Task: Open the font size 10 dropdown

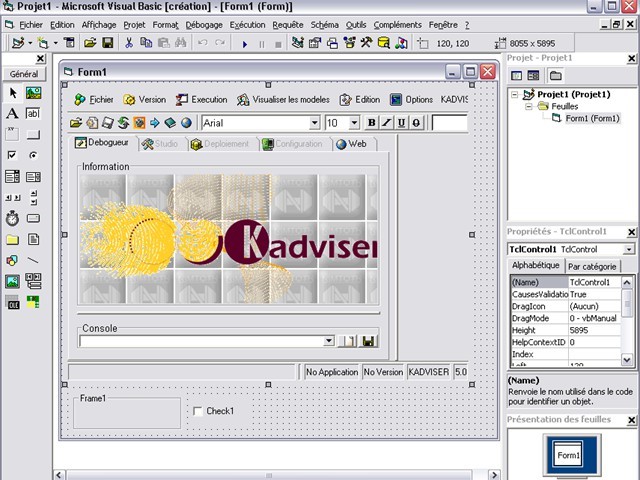Action: pos(354,123)
